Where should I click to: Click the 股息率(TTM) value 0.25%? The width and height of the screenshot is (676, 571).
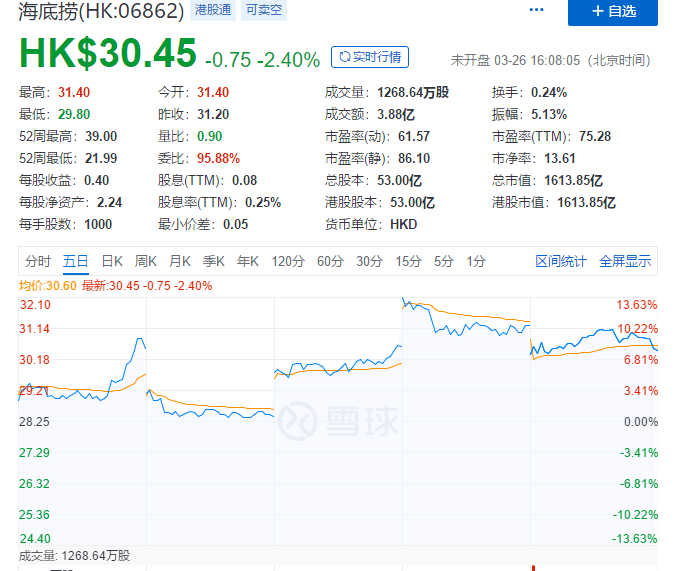click(x=263, y=202)
